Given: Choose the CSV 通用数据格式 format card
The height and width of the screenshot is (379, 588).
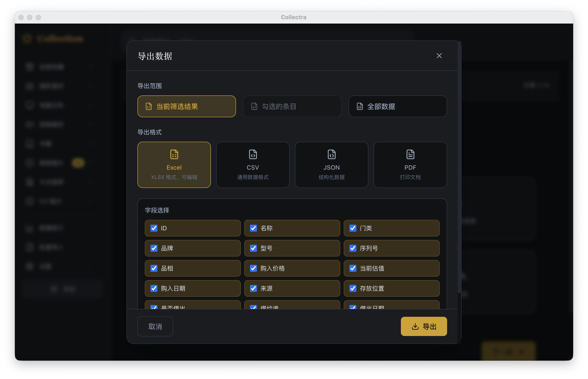Looking at the screenshot, I should click(253, 165).
